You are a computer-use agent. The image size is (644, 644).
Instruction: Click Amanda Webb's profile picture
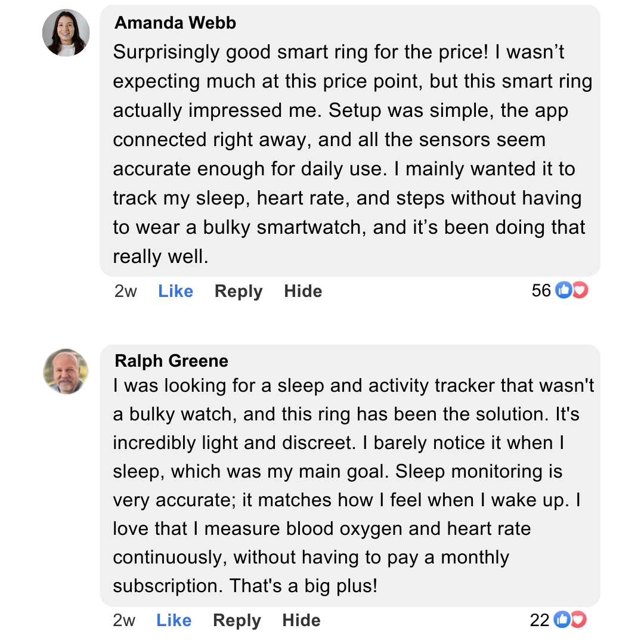pyautogui.click(x=66, y=33)
